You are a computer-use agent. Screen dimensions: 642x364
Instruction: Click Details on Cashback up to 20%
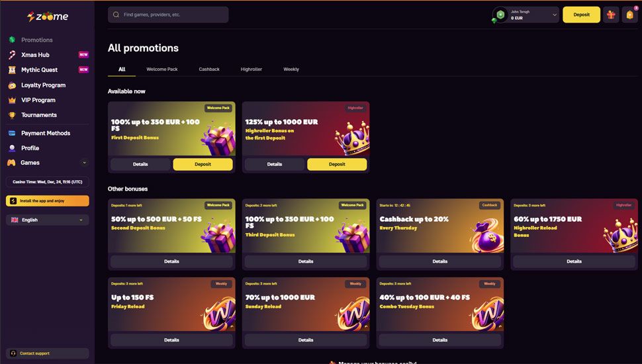point(439,261)
